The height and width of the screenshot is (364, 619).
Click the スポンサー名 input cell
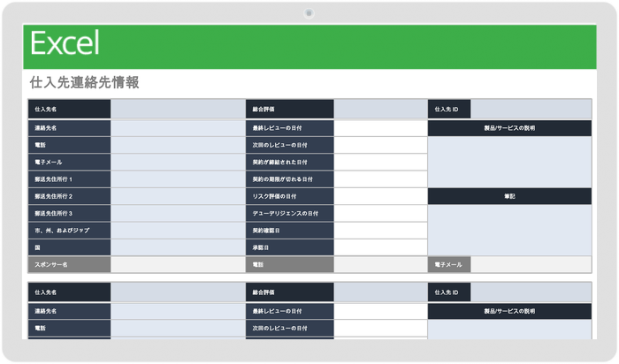(x=178, y=265)
